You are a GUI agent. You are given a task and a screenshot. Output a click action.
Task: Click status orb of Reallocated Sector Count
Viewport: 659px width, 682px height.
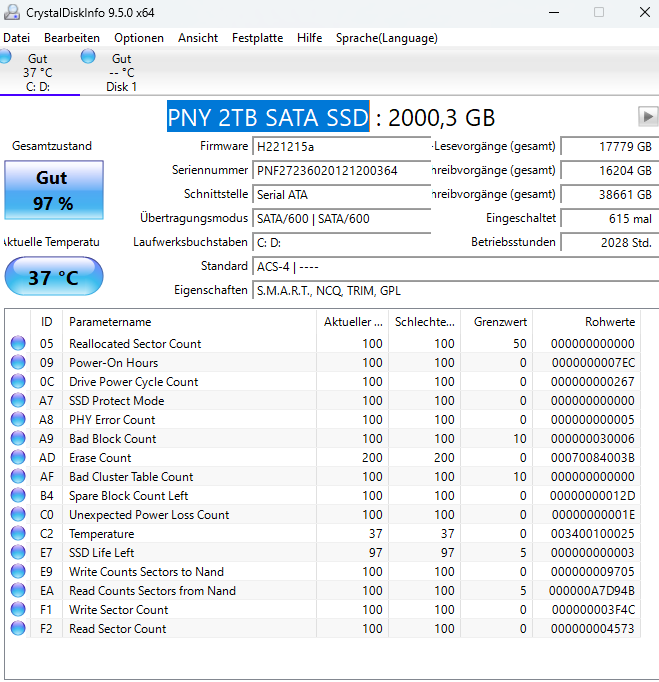pyautogui.click(x=18, y=343)
